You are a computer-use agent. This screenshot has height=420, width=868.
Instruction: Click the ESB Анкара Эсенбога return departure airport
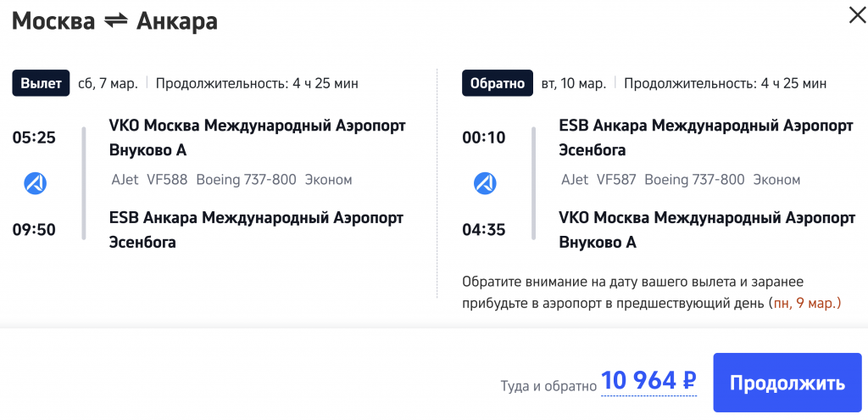(x=706, y=137)
